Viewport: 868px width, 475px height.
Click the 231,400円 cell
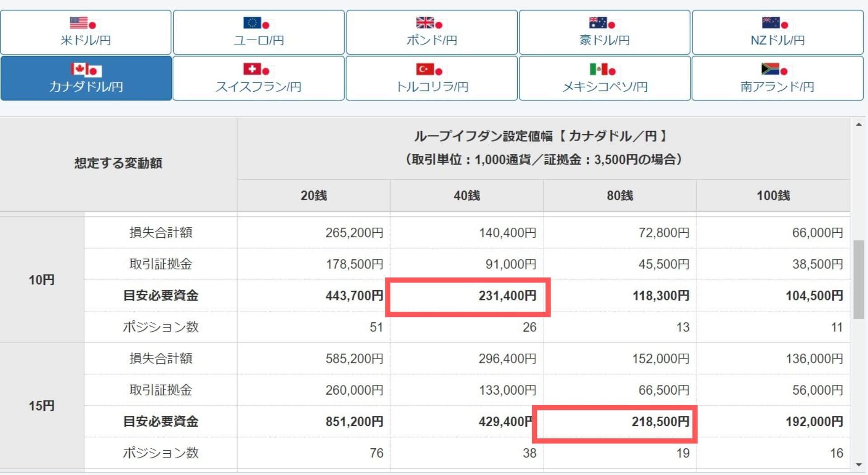tap(467, 296)
